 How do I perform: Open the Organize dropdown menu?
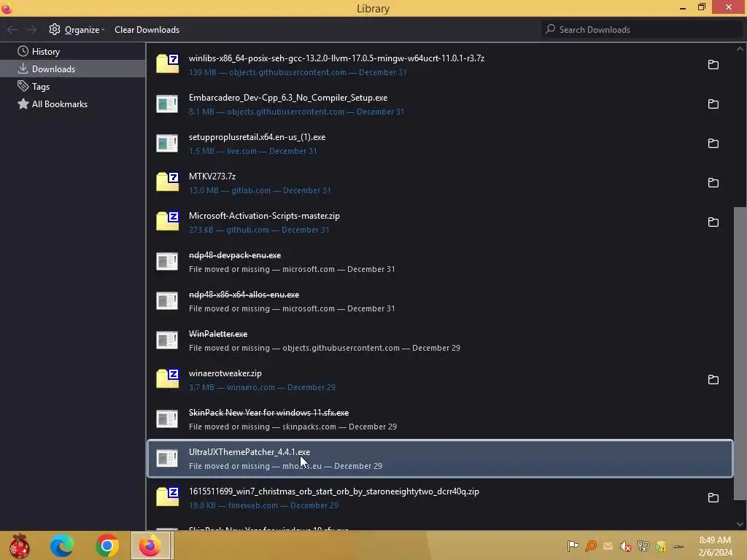pos(77,29)
